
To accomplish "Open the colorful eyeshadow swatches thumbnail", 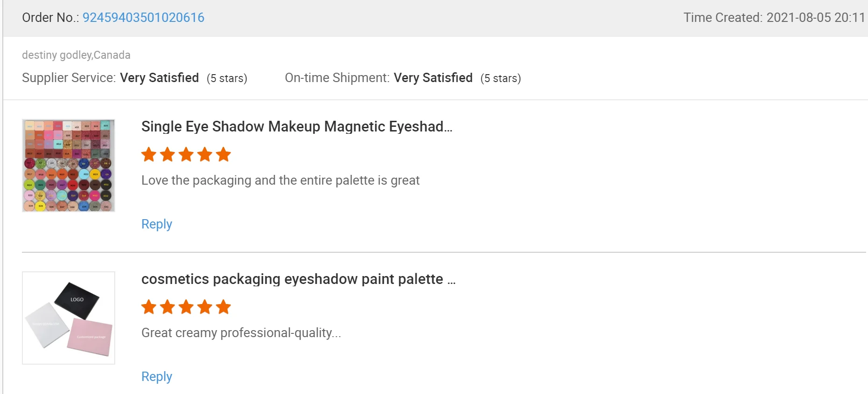I will [69, 166].
